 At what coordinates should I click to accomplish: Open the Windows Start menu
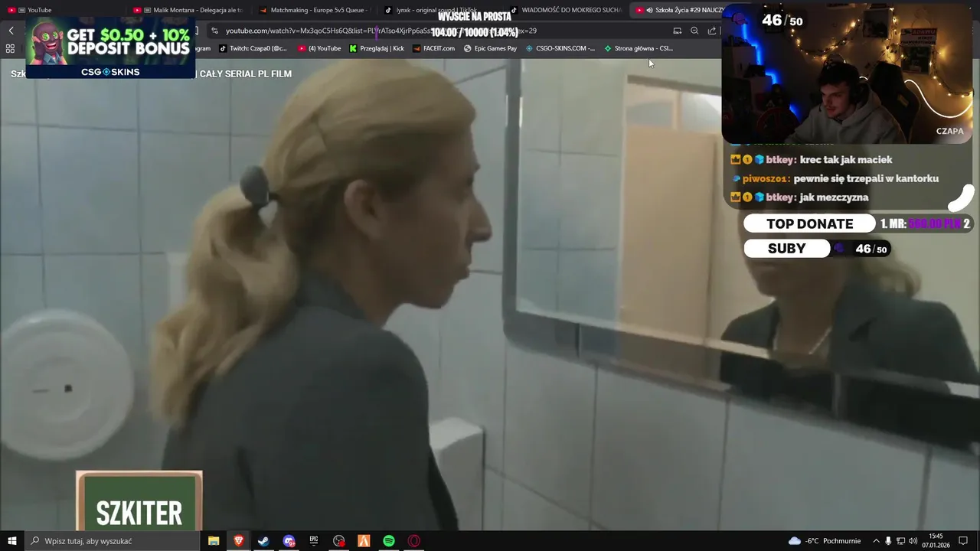click(11, 541)
